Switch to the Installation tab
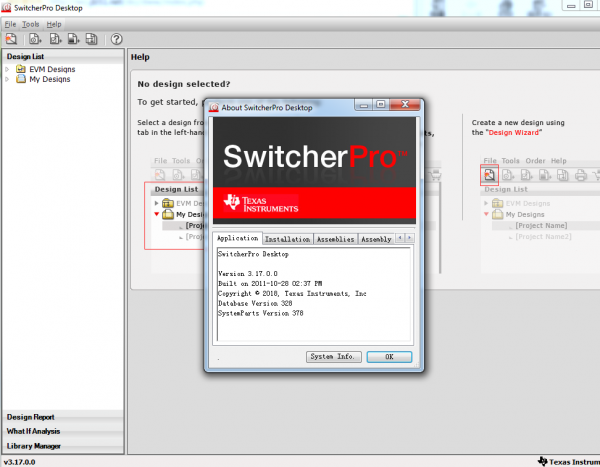Viewport: 600px width, 467px height. pyautogui.click(x=288, y=239)
